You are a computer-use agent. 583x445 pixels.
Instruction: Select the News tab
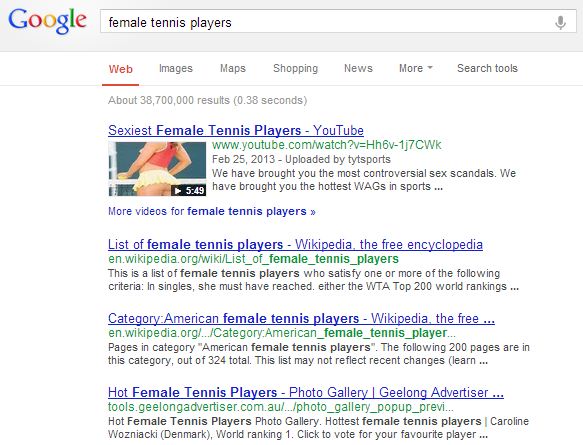358,68
